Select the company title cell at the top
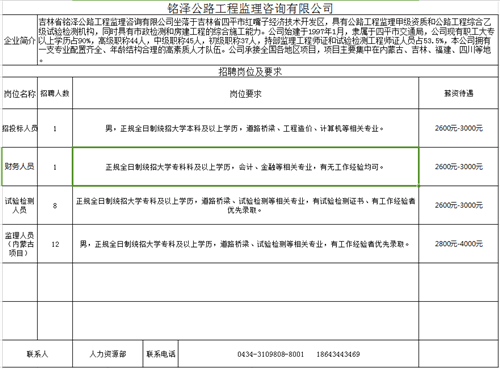Viewport: 500px width, 369px height. [x=250, y=7]
